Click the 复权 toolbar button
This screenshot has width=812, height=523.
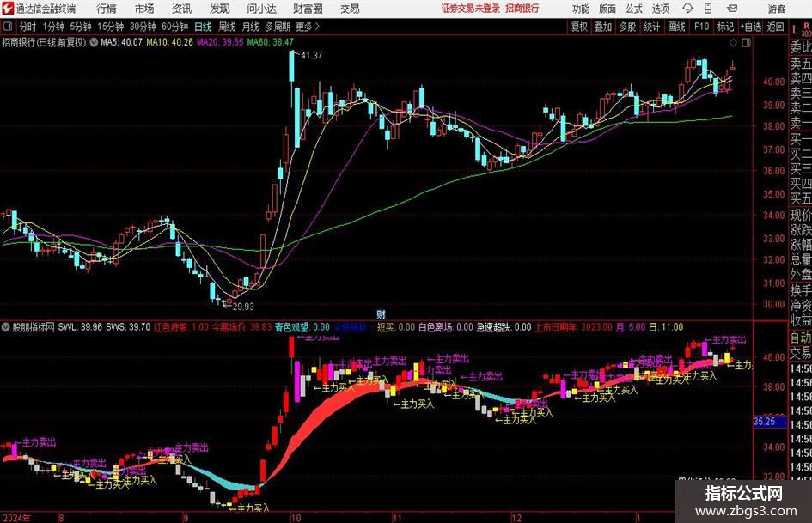579,27
